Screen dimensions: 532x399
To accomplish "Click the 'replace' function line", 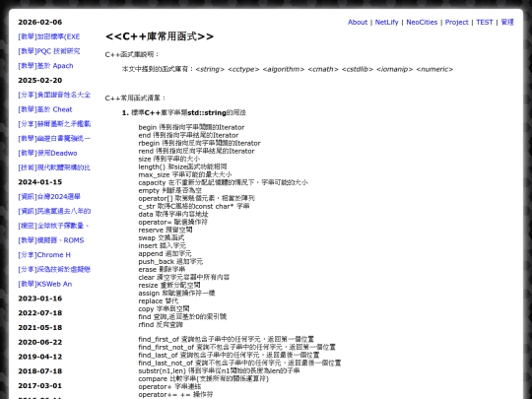I will (x=158, y=300).
